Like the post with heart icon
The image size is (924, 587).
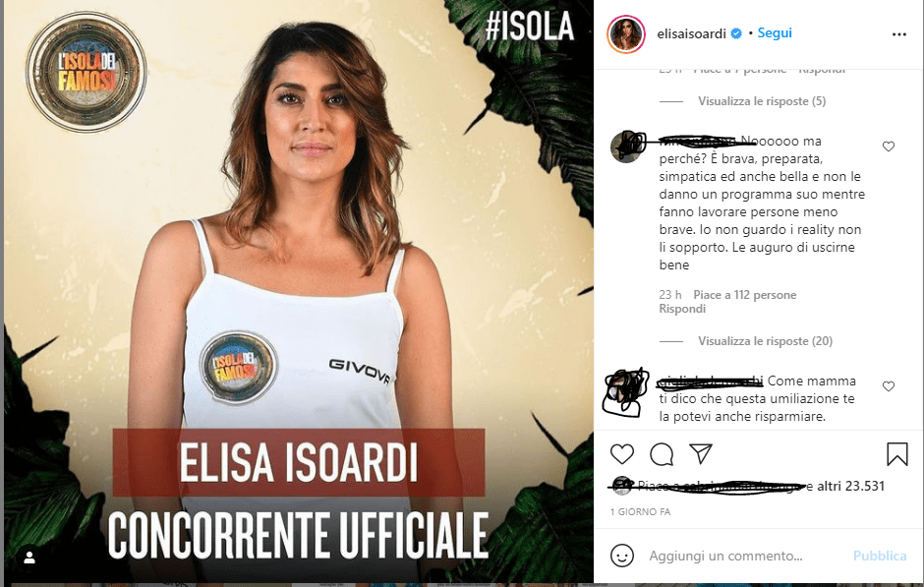pyautogui.click(x=621, y=454)
